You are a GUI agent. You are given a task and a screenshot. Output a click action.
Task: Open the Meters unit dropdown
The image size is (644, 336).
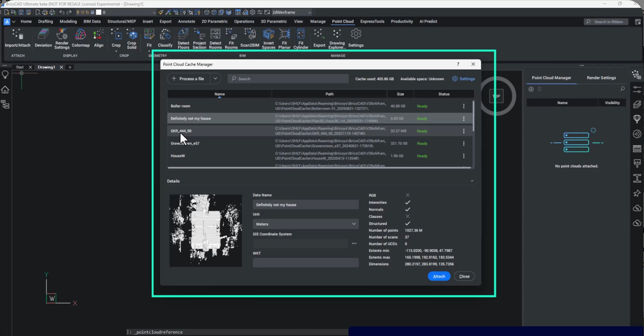pos(354,224)
